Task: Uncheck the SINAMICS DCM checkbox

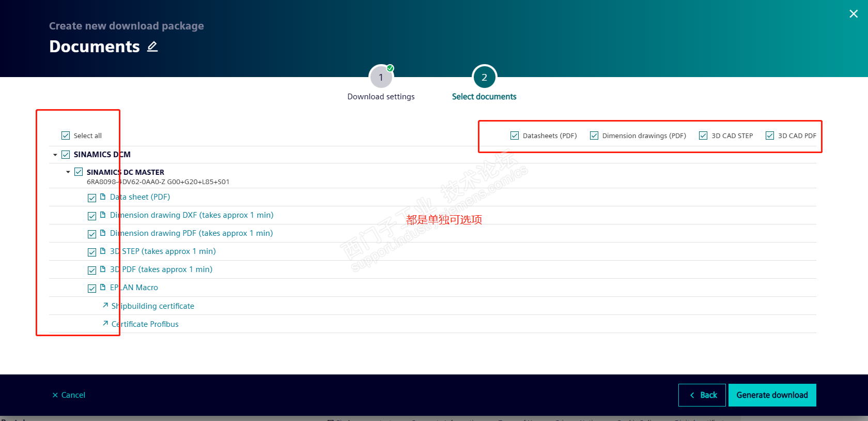Action: 66,155
